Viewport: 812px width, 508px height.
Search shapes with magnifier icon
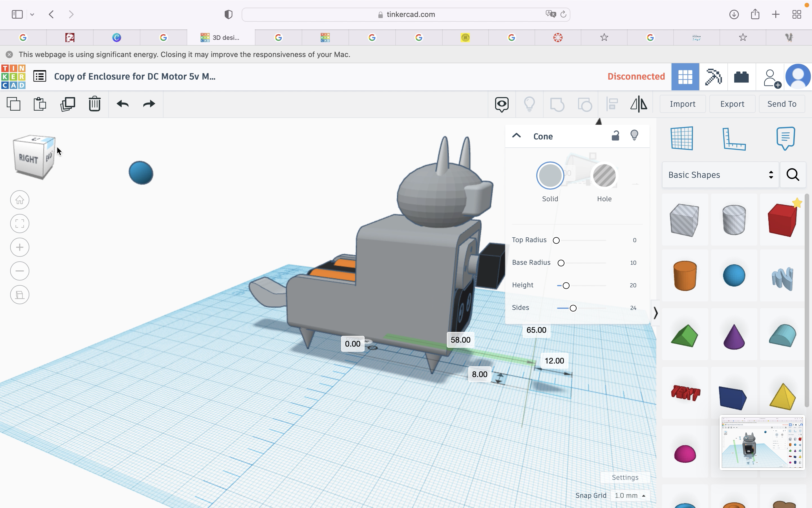[x=793, y=175]
